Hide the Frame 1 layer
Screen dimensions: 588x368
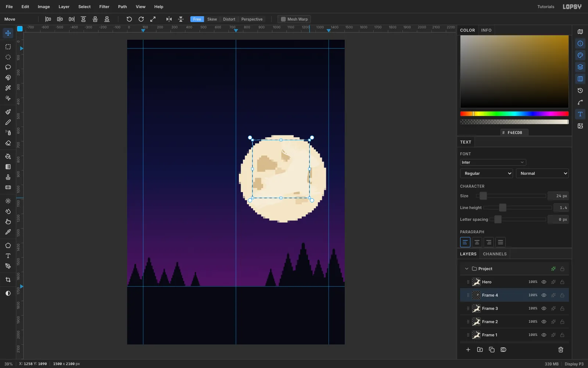pos(544,335)
